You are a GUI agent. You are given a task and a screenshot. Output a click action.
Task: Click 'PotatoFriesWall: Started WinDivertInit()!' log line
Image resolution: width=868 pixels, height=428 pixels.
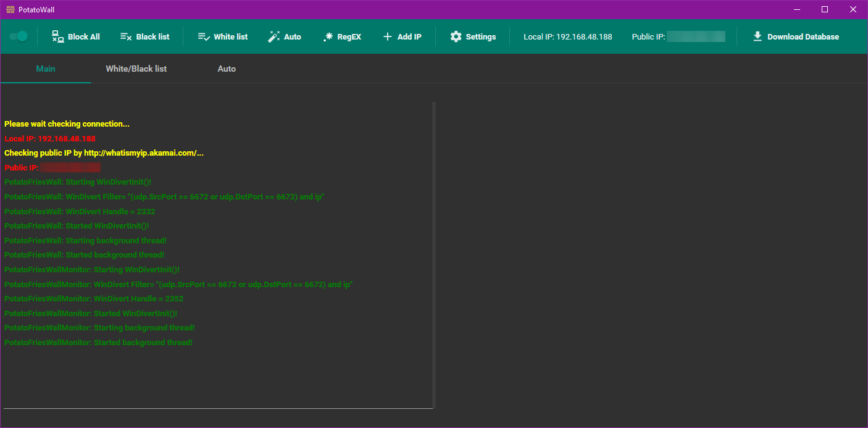tap(77, 225)
